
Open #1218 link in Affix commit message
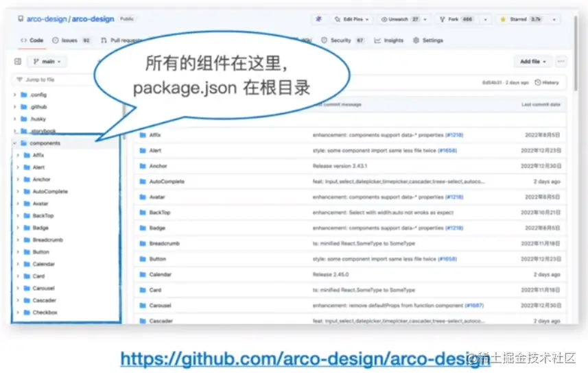454,135
